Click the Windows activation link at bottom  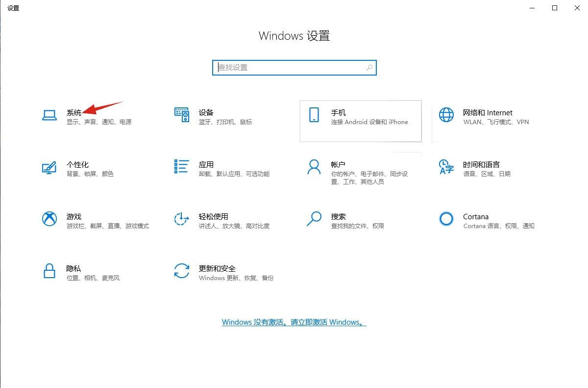pos(294,322)
